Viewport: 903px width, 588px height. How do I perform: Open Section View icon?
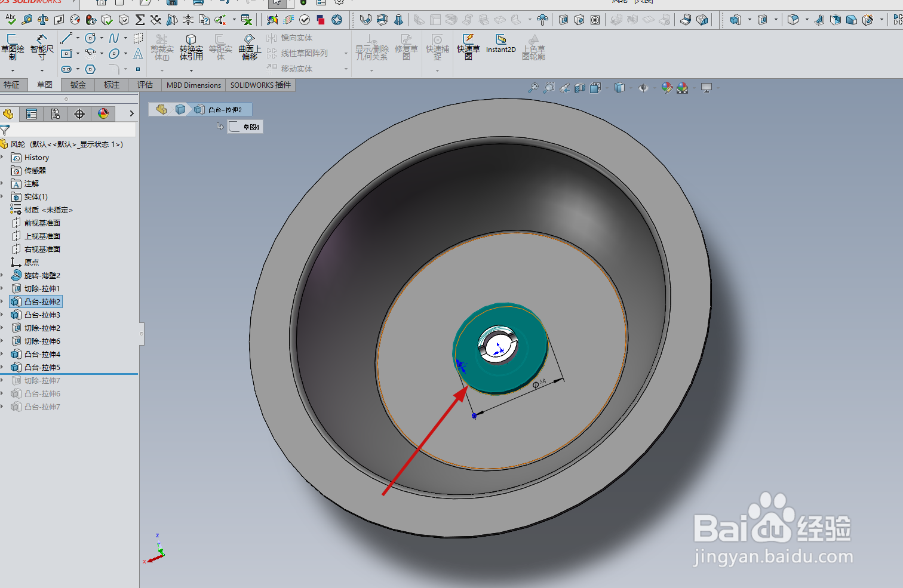coord(580,88)
